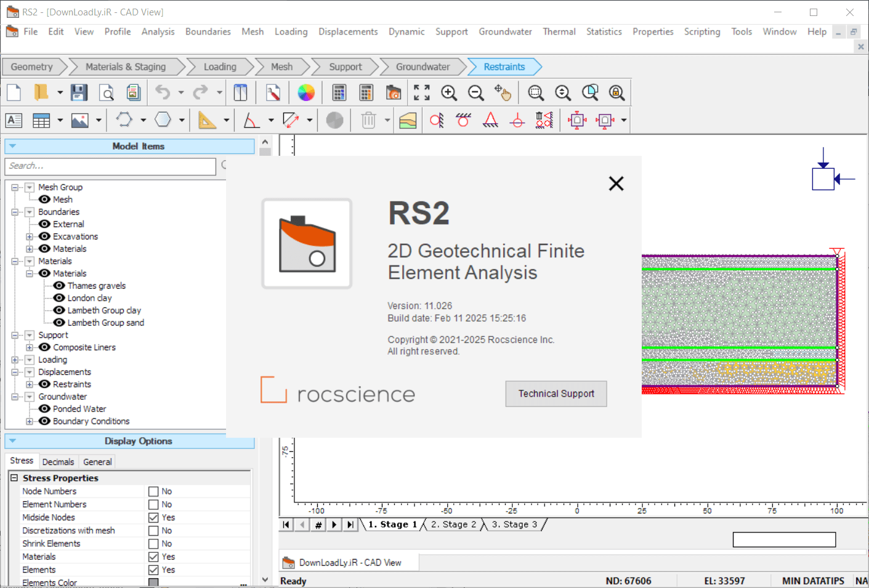The width and height of the screenshot is (869, 588).
Task: Add a text box with the A text icon
Action: (14, 120)
